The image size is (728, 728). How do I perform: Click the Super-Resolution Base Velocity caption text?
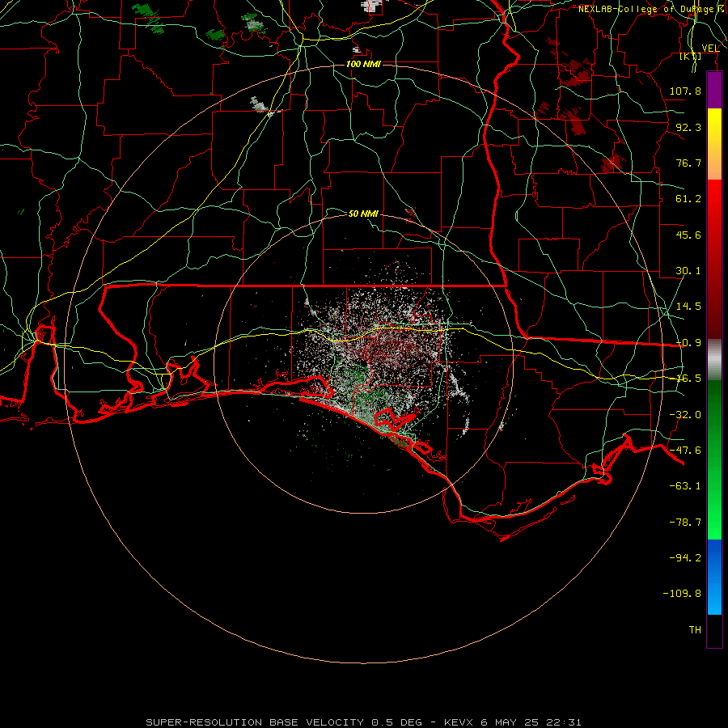pyautogui.click(x=363, y=722)
